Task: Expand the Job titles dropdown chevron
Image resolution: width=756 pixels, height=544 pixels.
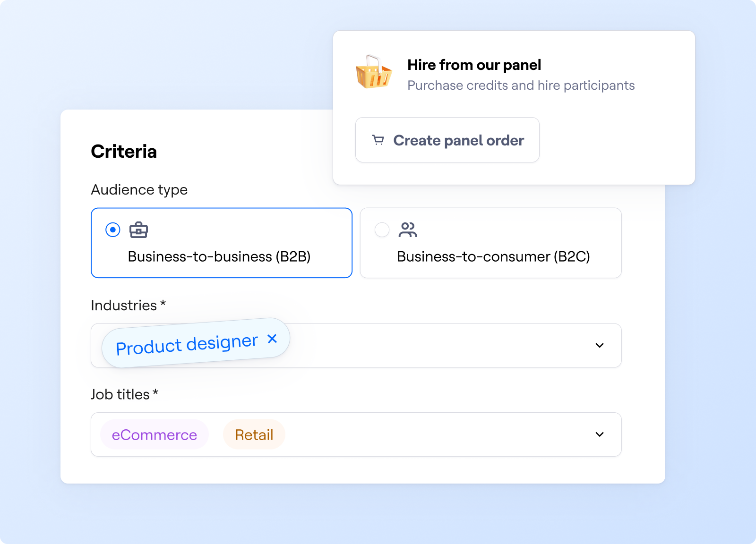Action: tap(600, 434)
